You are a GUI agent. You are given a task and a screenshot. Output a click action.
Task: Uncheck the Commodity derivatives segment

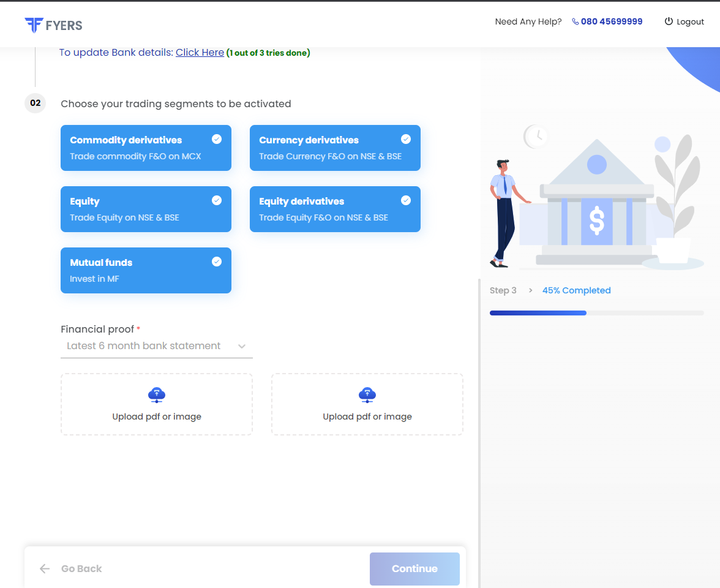(x=217, y=139)
